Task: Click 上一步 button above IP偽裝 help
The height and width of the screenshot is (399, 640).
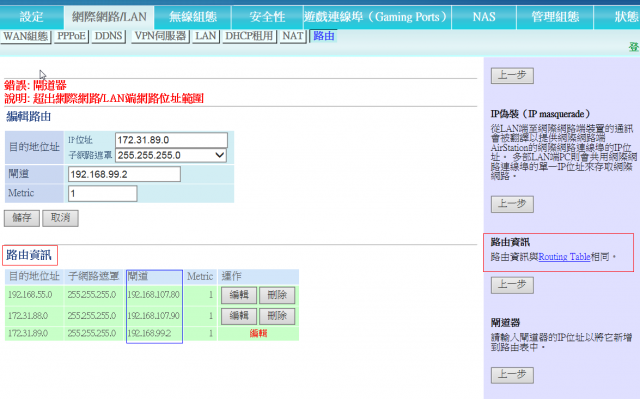Action: pyautogui.click(x=512, y=75)
